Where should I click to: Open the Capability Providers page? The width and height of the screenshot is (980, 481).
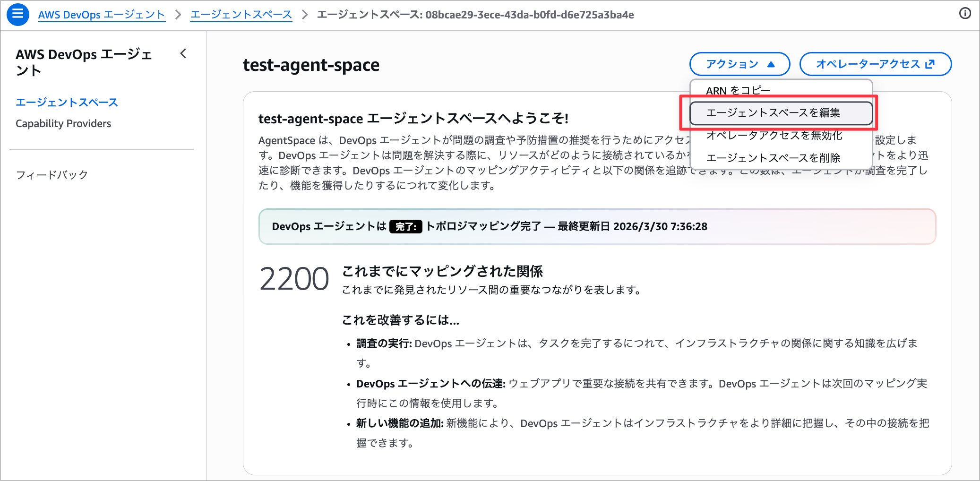point(63,123)
